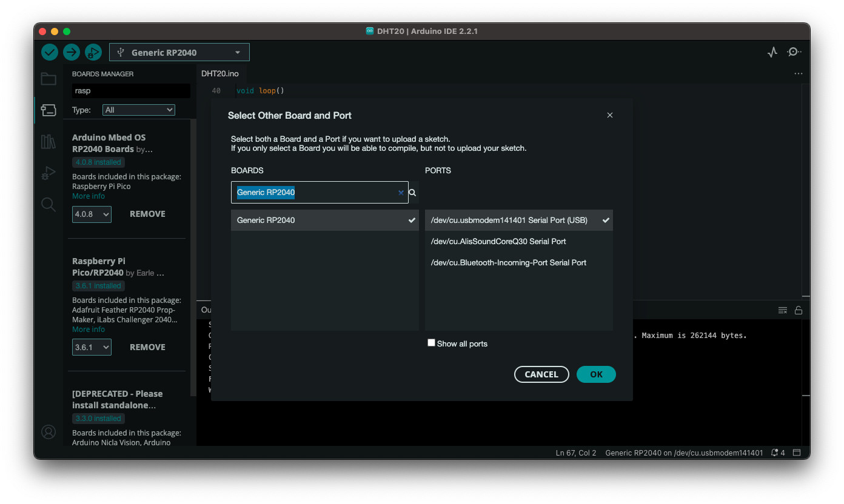Click the 4.0.8 installed badge
The height and width of the screenshot is (504, 844).
[98, 162]
